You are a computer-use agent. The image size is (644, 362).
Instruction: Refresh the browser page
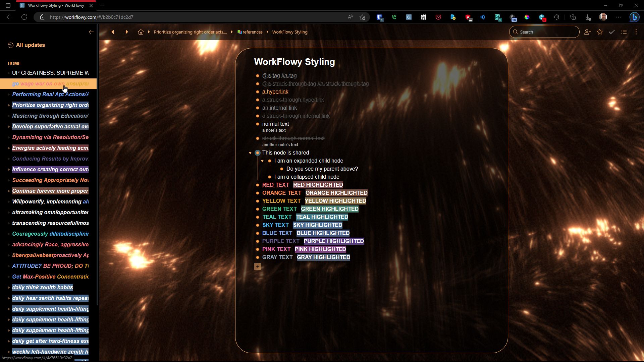click(24, 17)
